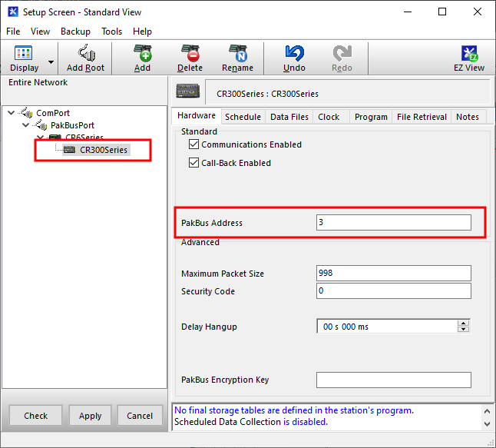
Task: Increase Delay Hangup with up spinner
Action: tap(463, 323)
